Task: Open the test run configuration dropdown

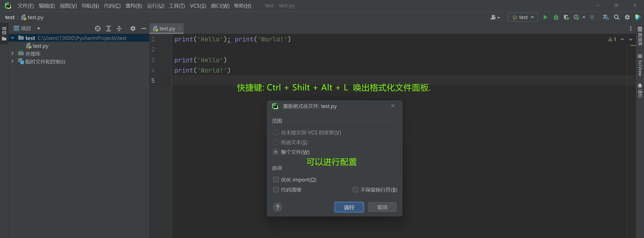Action: tap(522, 17)
